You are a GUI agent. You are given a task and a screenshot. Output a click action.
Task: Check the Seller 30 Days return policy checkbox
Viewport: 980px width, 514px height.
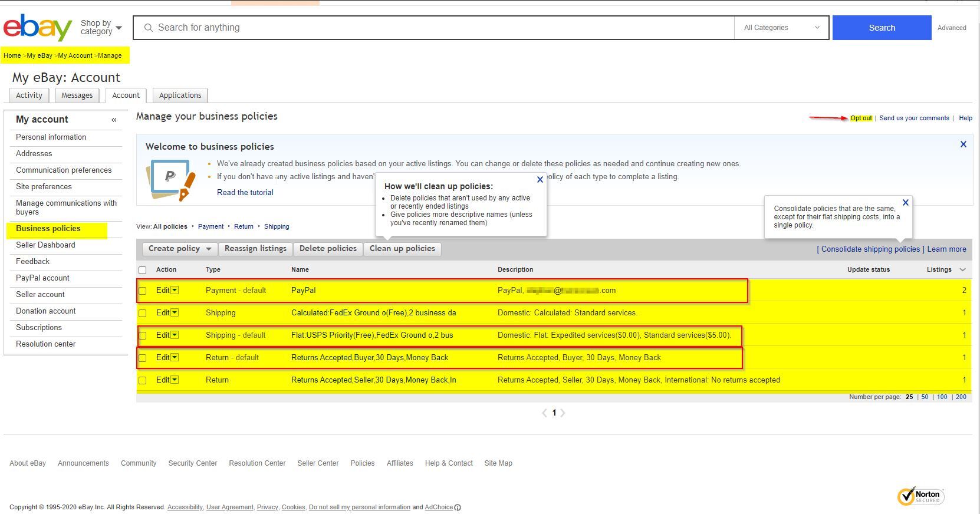click(x=142, y=380)
